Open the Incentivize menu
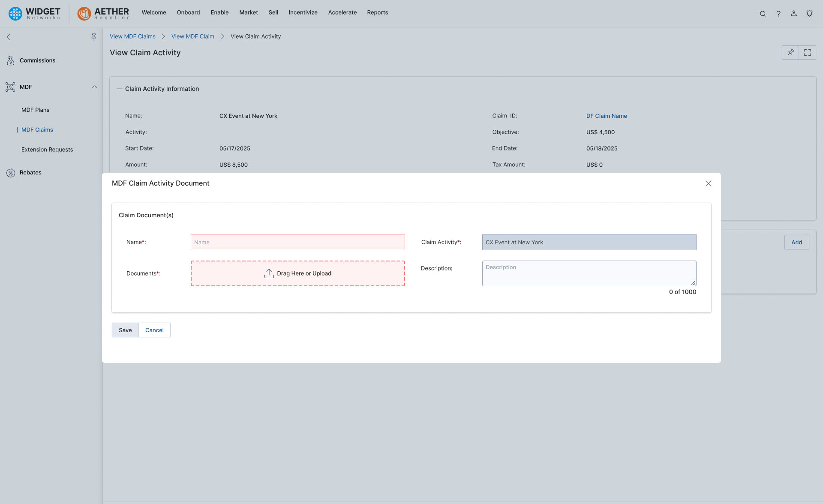823x504 pixels. 303,12
